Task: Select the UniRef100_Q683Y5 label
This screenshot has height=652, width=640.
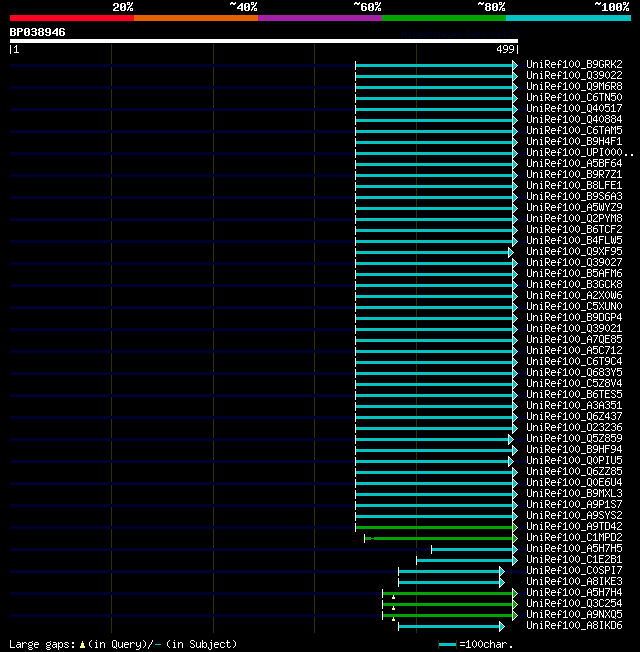Action: (x=574, y=373)
